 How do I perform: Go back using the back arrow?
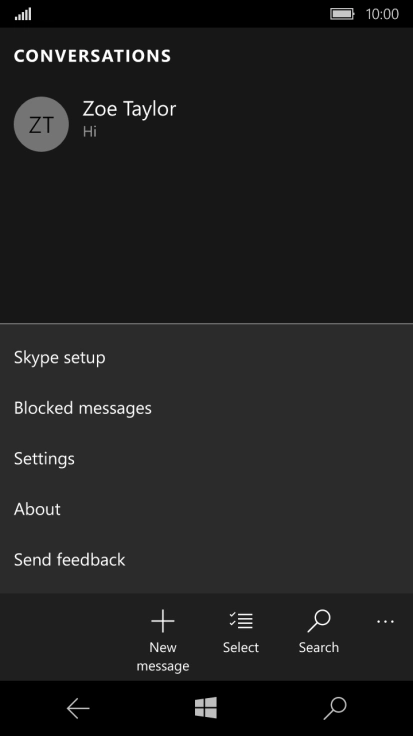coord(78,708)
